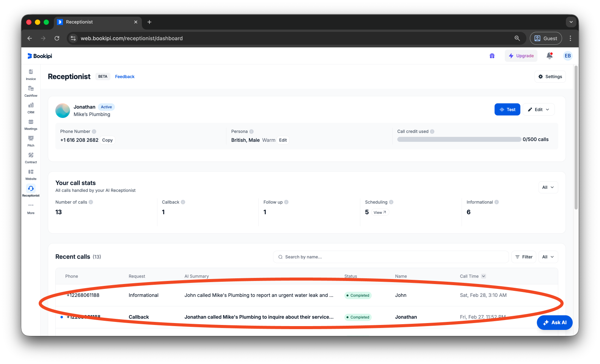Click the Phone Number info icon
The width and height of the screenshot is (600, 364).
(94, 132)
